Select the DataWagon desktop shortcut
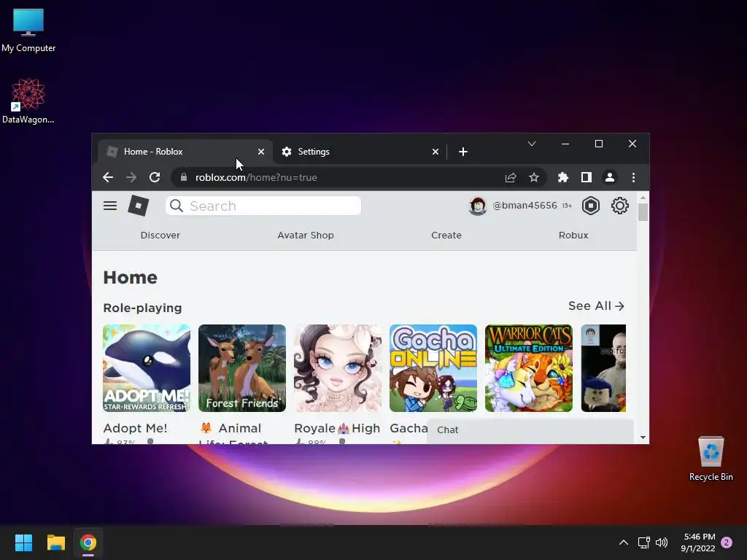 point(28,101)
